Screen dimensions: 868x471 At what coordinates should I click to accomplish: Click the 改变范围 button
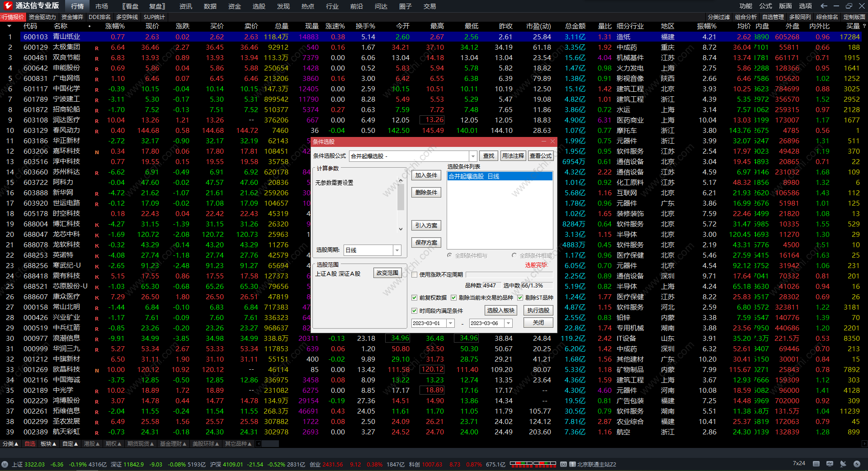tap(387, 273)
